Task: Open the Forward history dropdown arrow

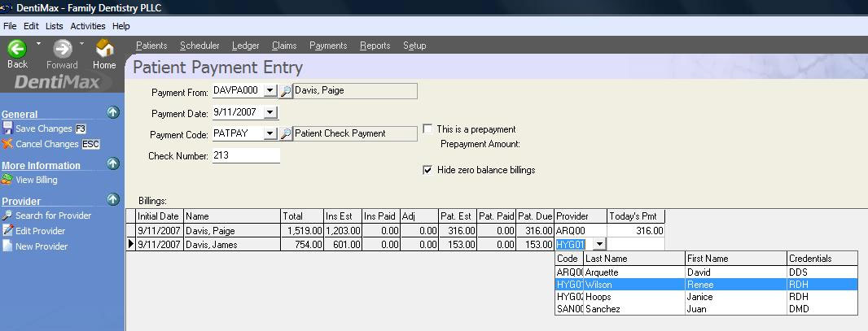Action: 82,42
